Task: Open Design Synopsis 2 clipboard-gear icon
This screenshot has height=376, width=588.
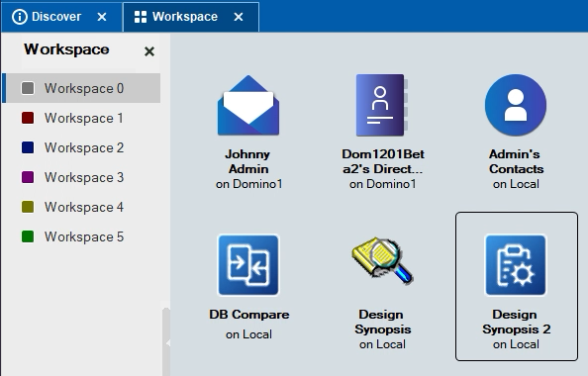Action: 516,265
